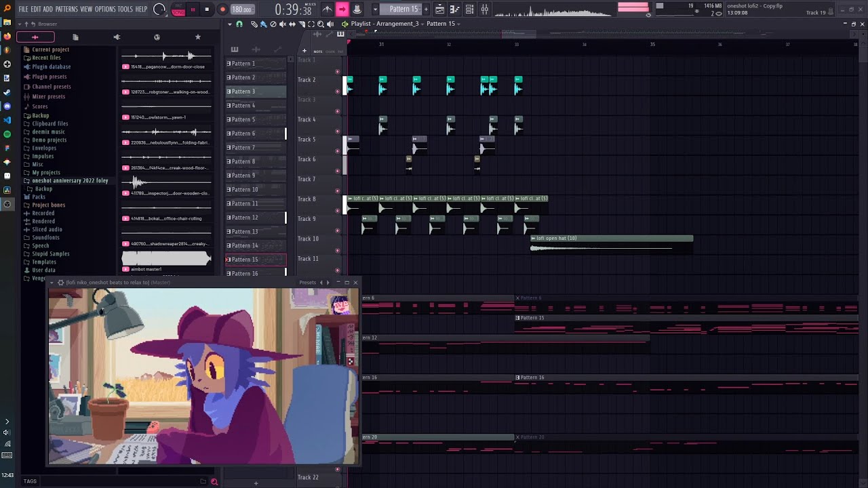Open the Channel rack view icon
The width and height of the screenshot is (868, 488).
tap(469, 9)
